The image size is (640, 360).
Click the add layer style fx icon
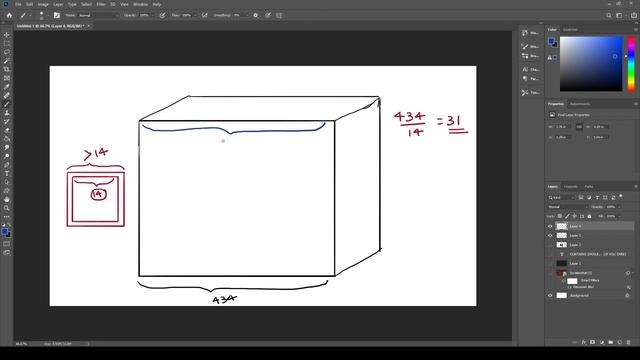(584, 342)
